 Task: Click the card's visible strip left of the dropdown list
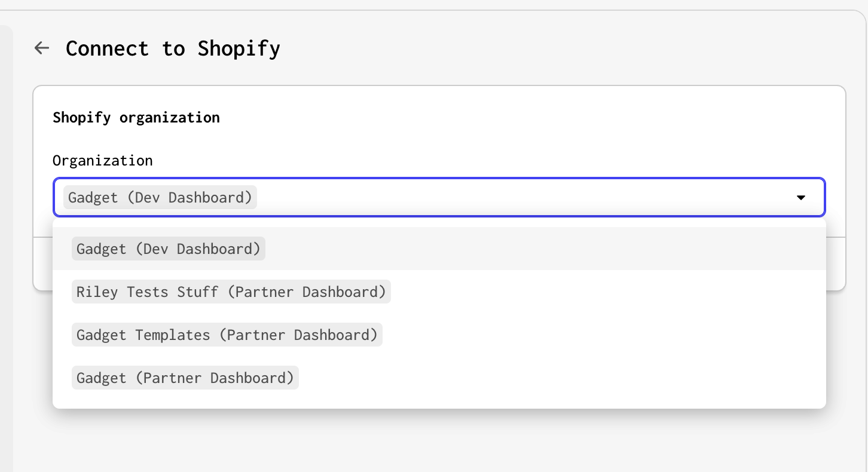(43, 263)
